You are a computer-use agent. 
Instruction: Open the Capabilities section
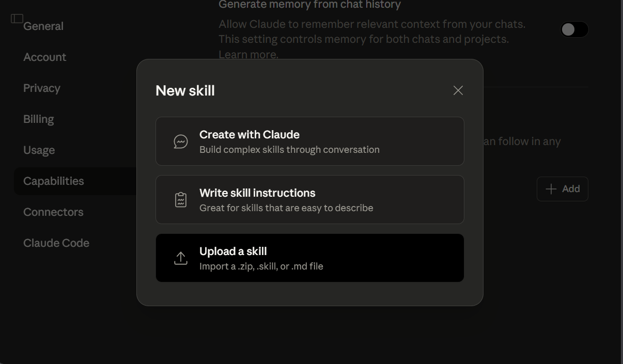pyautogui.click(x=53, y=181)
